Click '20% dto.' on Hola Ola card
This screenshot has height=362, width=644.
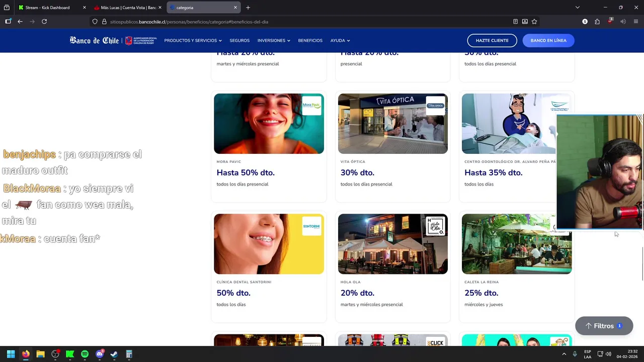pos(357,293)
